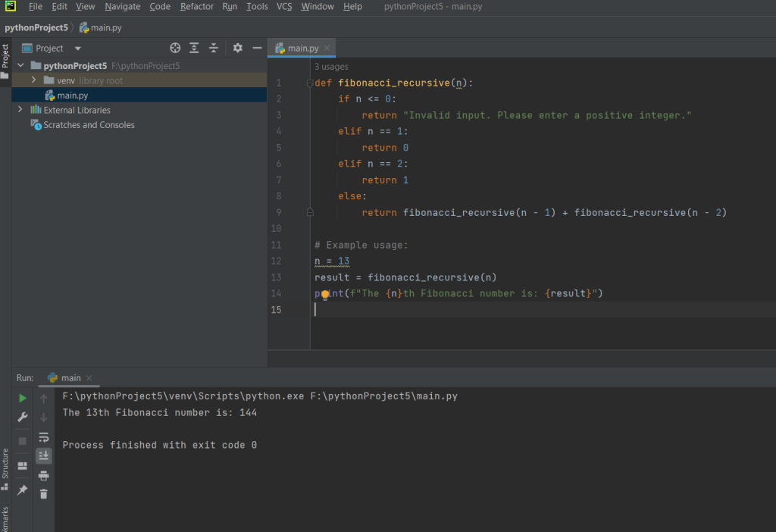This screenshot has height=532, width=776.
Task: Switch to the main.py editor tab
Action: [x=302, y=49]
